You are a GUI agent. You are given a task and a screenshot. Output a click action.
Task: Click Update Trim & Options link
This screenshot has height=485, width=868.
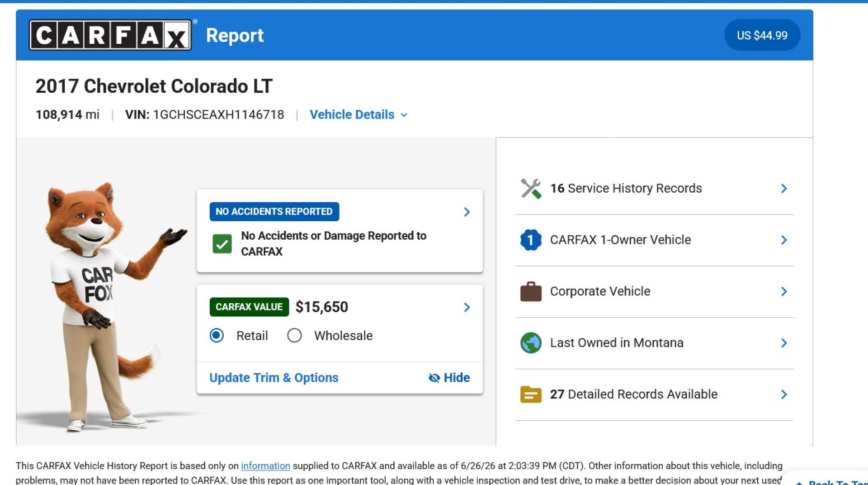coord(274,378)
